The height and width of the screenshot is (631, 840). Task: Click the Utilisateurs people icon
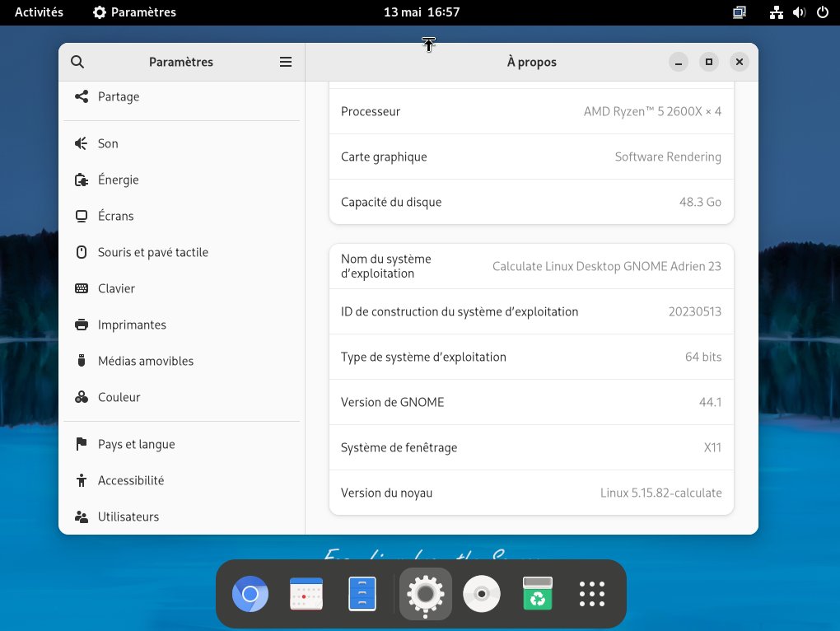coord(82,516)
